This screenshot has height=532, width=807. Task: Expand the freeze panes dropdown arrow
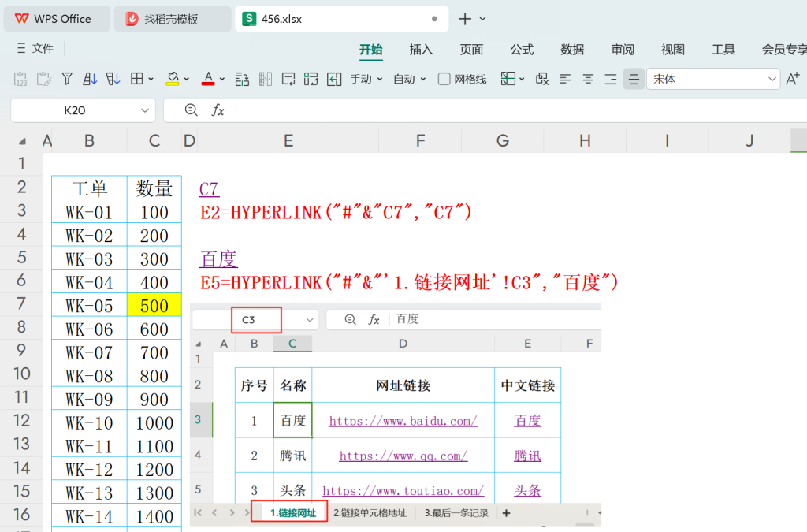pyautogui.click(x=522, y=80)
